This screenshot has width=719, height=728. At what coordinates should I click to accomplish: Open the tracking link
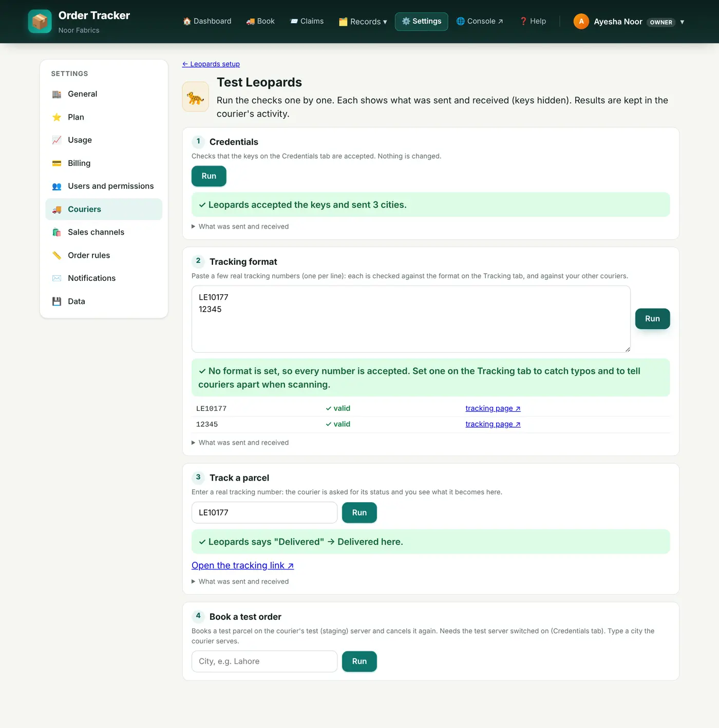[243, 565]
